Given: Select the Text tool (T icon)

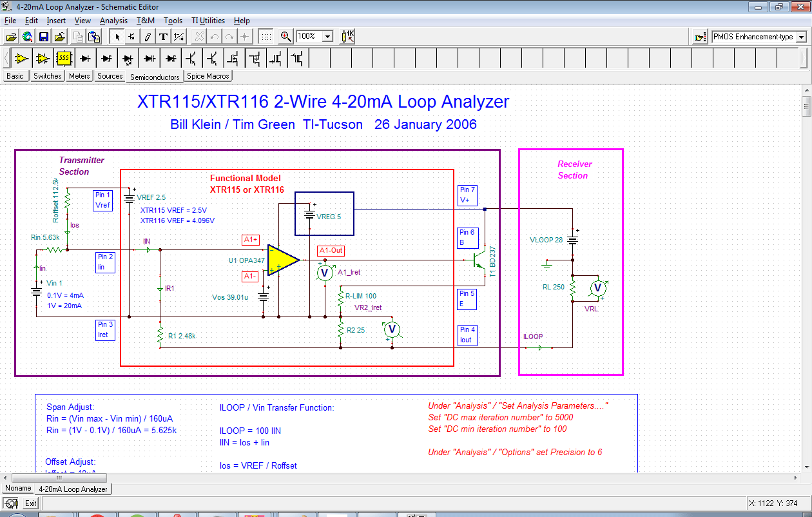Looking at the screenshot, I should click(164, 37).
